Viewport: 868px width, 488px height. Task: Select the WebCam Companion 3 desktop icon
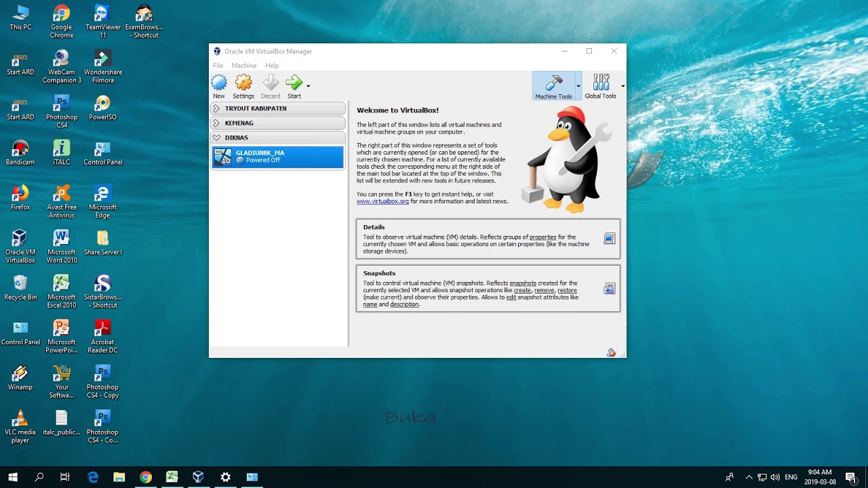[x=62, y=66]
